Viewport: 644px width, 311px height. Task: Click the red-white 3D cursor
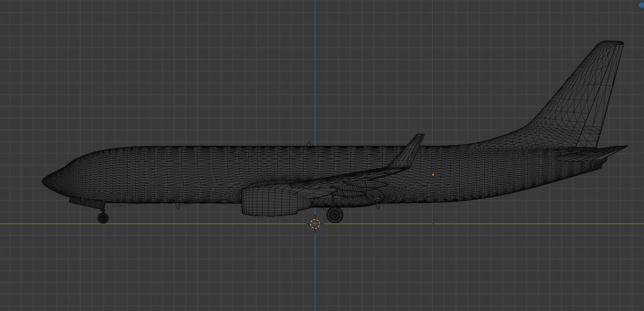point(315,224)
